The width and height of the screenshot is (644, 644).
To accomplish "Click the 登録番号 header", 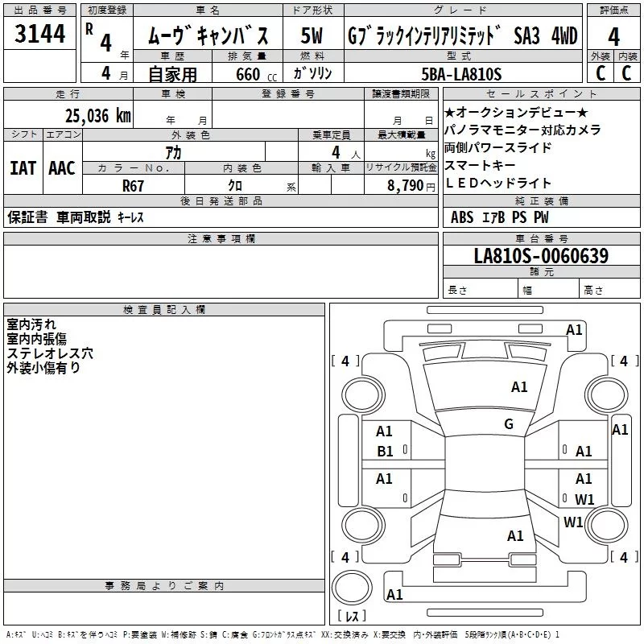I will [288, 93].
